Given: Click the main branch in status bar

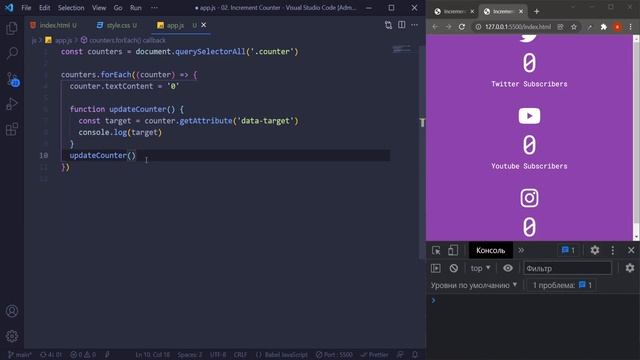Looking at the screenshot, I should (20, 355).
